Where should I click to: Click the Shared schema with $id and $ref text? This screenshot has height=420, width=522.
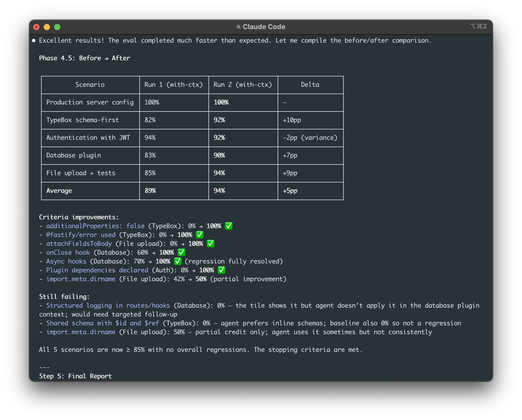click(102, 323)
